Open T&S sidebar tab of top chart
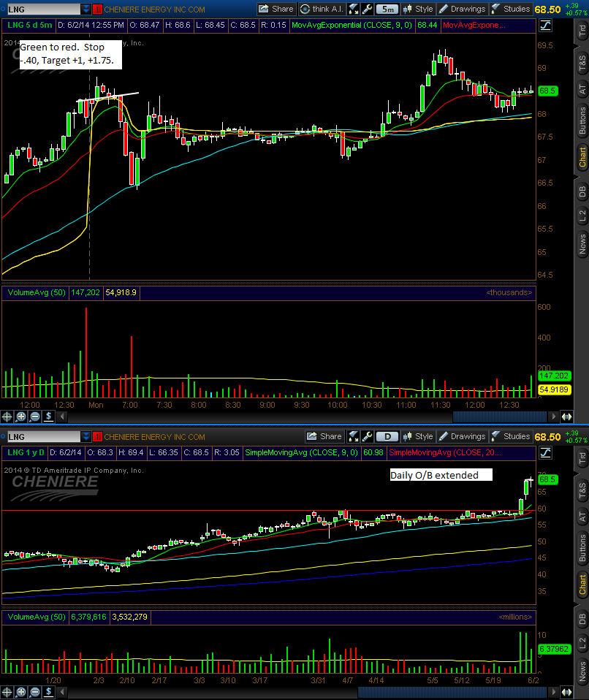Image resolution: width=589 pixels, height=700 pixels. pyautogui.click(x=582, y=64)
